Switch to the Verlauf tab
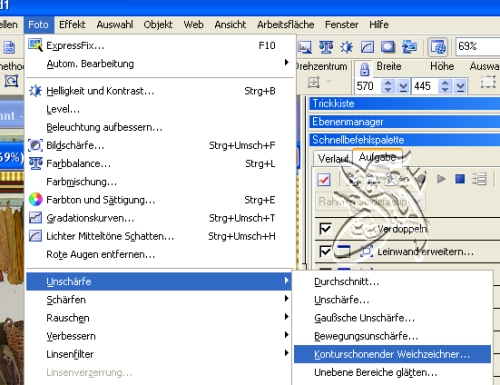 (x=333, y=158)
